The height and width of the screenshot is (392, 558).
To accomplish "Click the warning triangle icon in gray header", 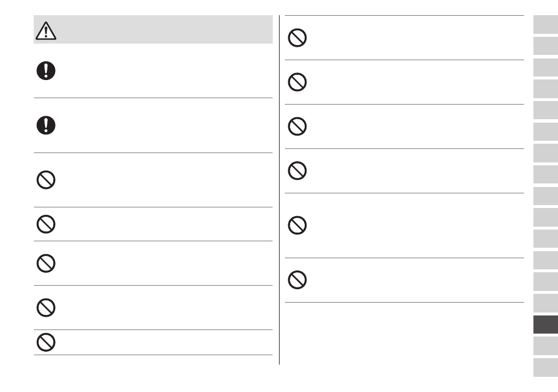I will click(x=46, y=30).
